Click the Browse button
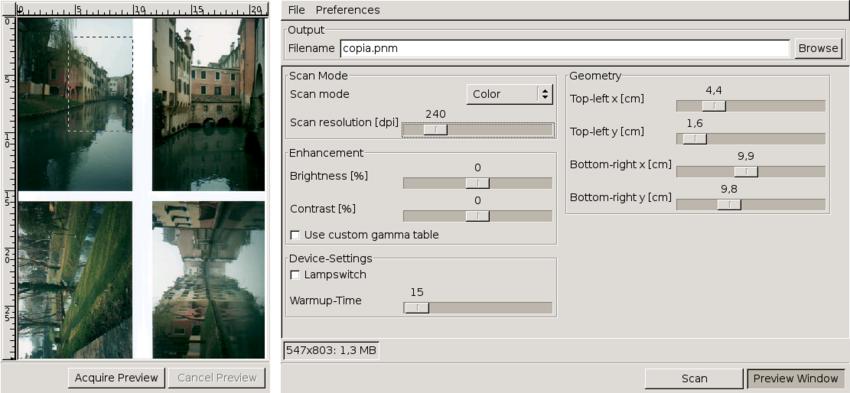Image resolution: width=850 pixels, height=393 pixels. (818, 48)
